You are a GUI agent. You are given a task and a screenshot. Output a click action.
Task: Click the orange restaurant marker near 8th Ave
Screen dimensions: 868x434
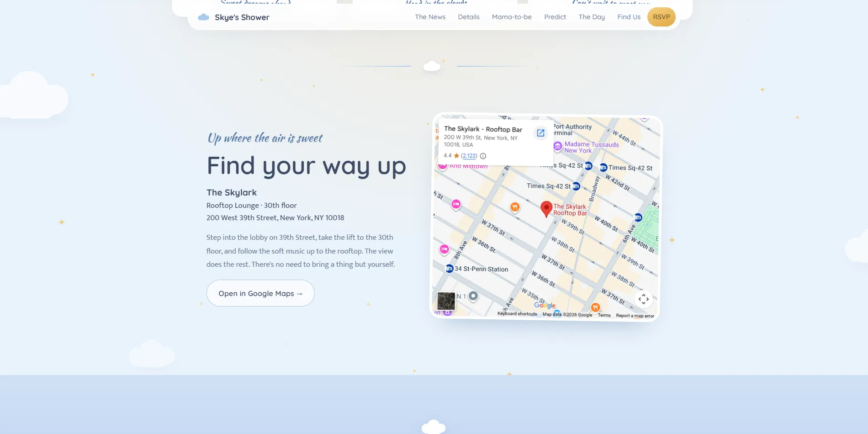pos(515,207)
